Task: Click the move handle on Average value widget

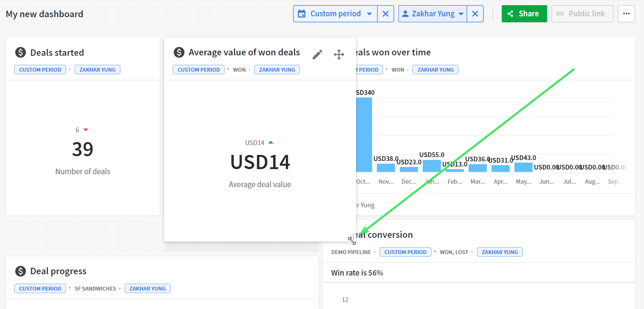Action: (339, 55)
